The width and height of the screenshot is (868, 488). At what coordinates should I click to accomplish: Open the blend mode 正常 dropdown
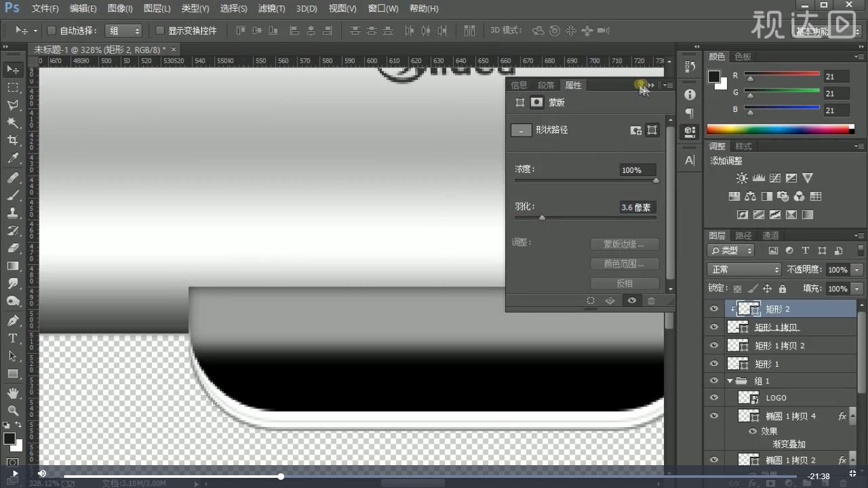coord(744,269)
